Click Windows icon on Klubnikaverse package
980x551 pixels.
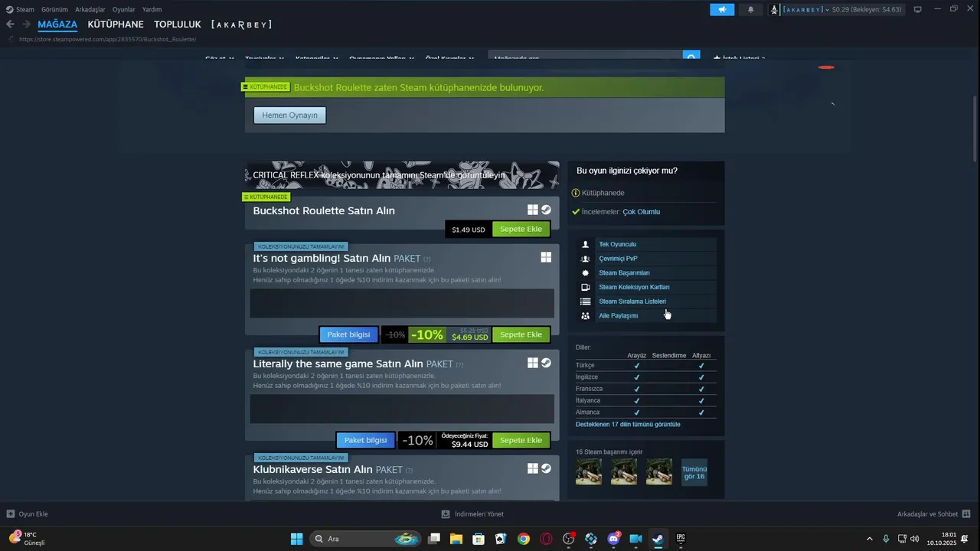point(533,468)
